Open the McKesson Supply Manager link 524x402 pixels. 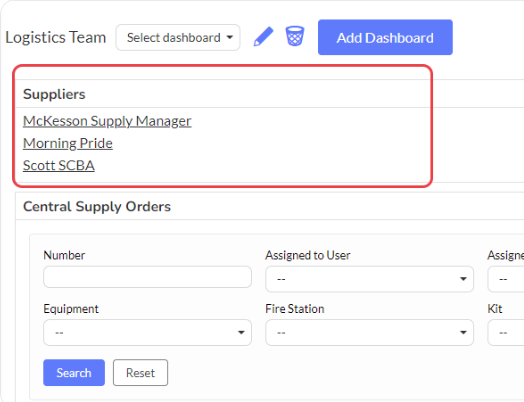(107, 121)
